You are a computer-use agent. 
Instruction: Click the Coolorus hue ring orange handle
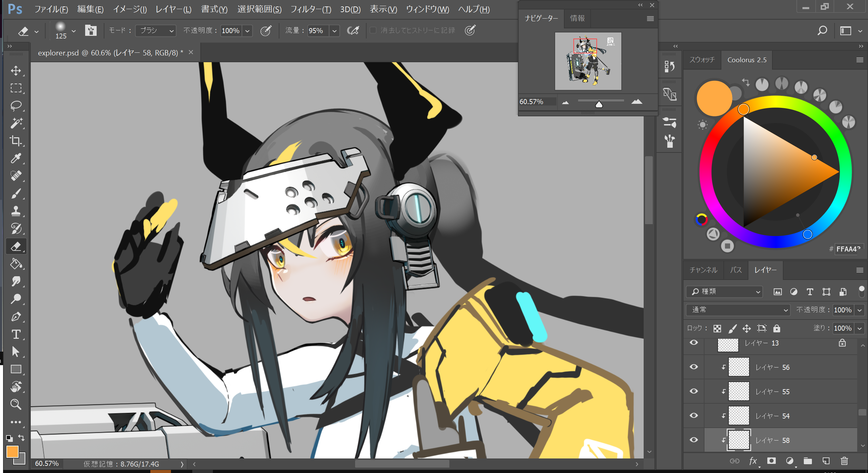point(743,109)
